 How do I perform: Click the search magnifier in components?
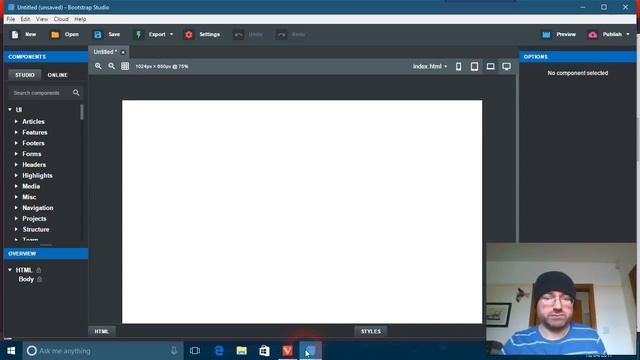point(76,93)
